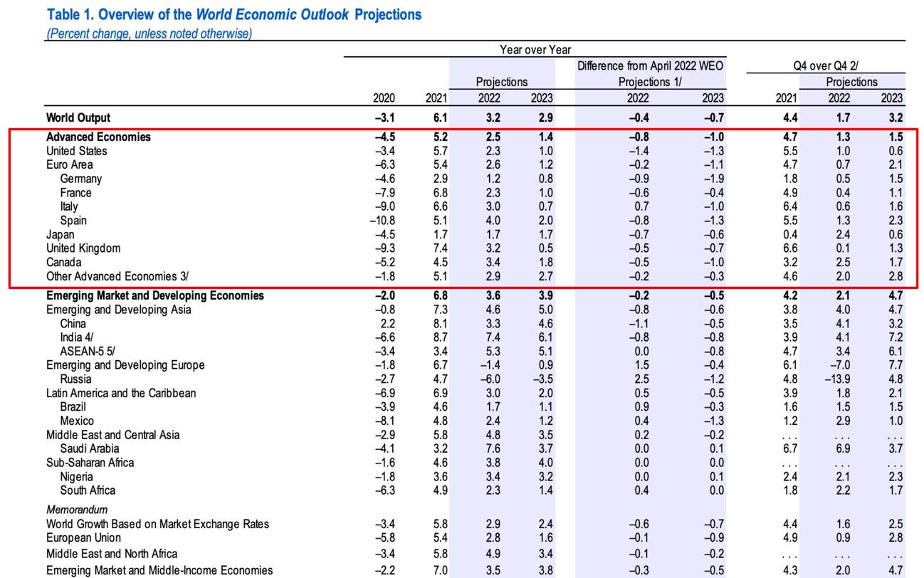Click the 'Middle East and North Africa' row label

point(112,554)
